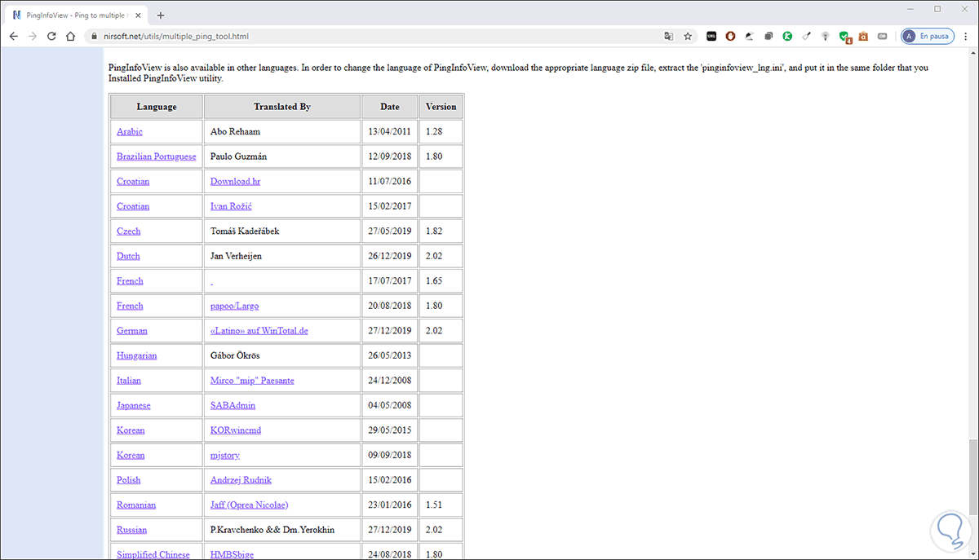The height and width of the screenshot is (560, 979).
Task: Download the Brazilian Portuguese language file
Action: click(156, 157)
